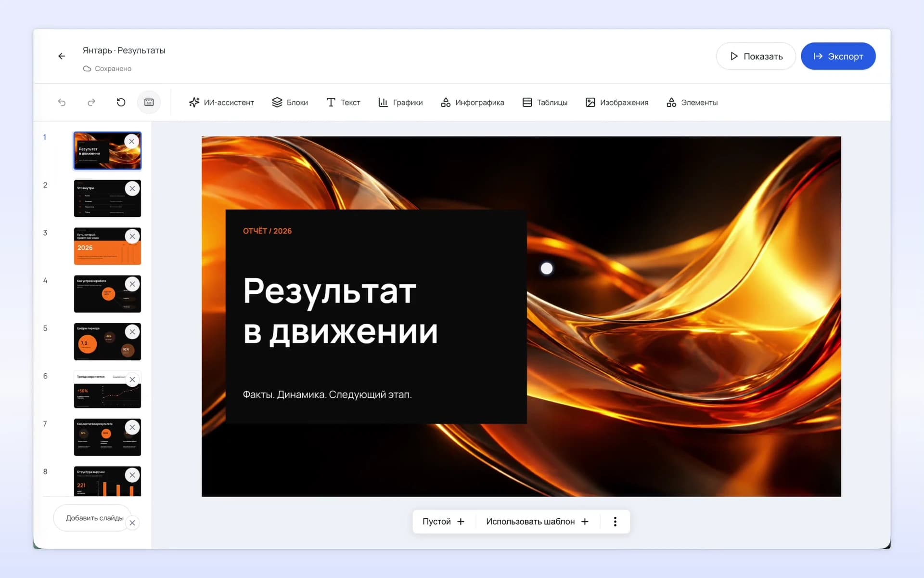Image resolution: width=924 pixels, height=578 pixels.
Task: Select the Текст tool
Action: (x=343, y=102)
